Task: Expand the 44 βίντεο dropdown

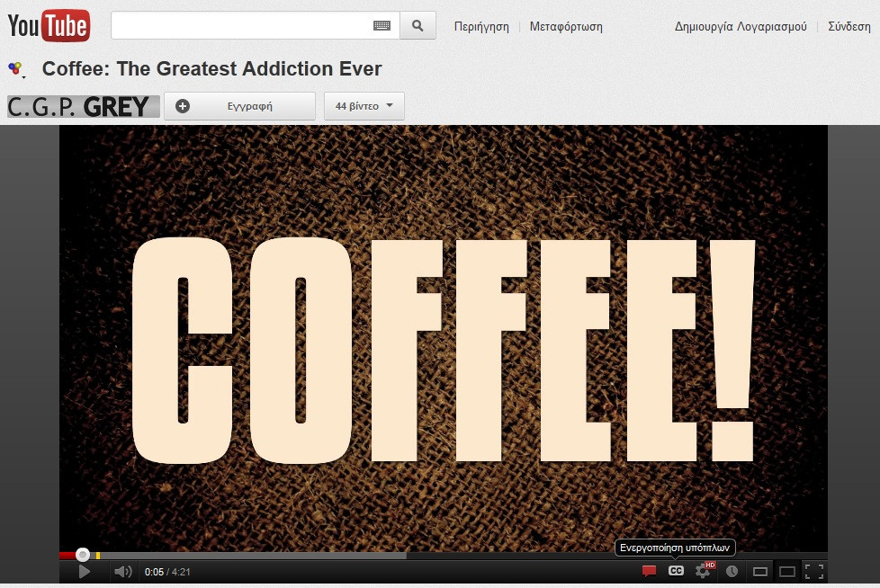Action: pyautogui.click(x=364, y=106)
